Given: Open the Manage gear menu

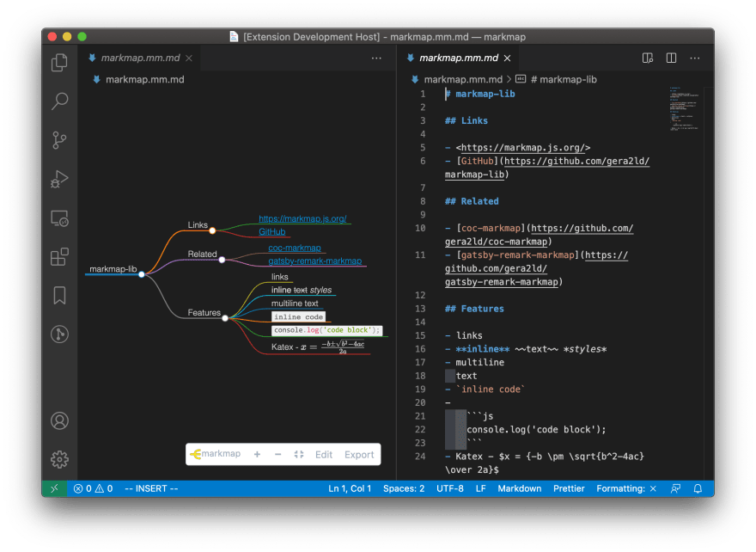Looking at the screenshot, I should click(59, 459).
